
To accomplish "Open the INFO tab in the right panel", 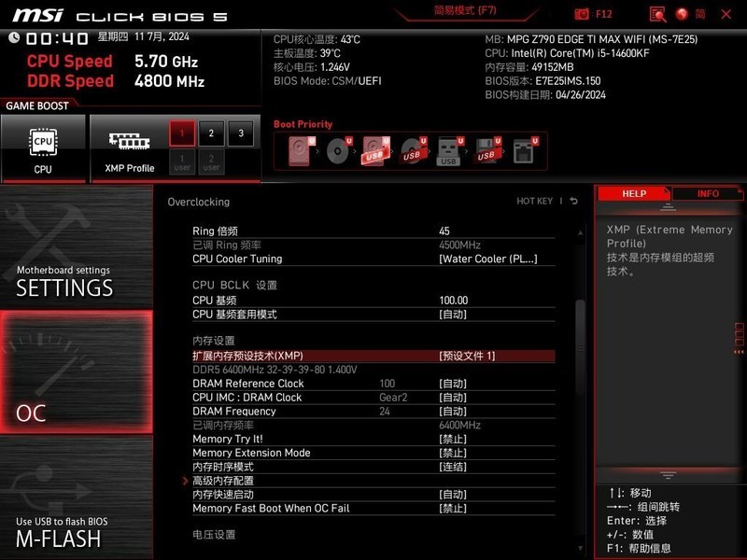I will [x=709, y=193].
